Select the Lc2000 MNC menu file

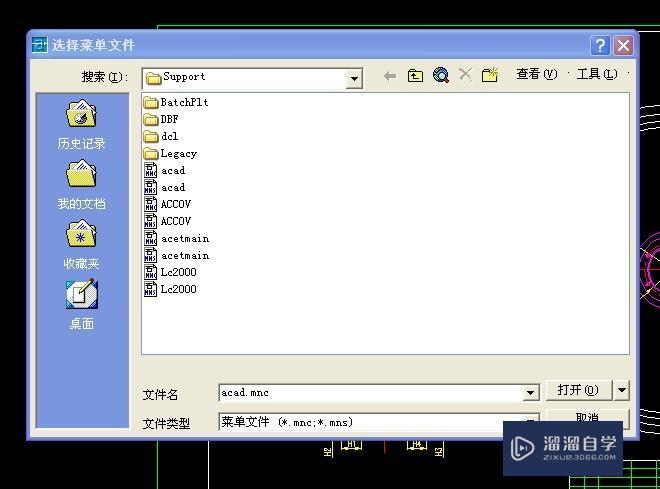(170, 272)
